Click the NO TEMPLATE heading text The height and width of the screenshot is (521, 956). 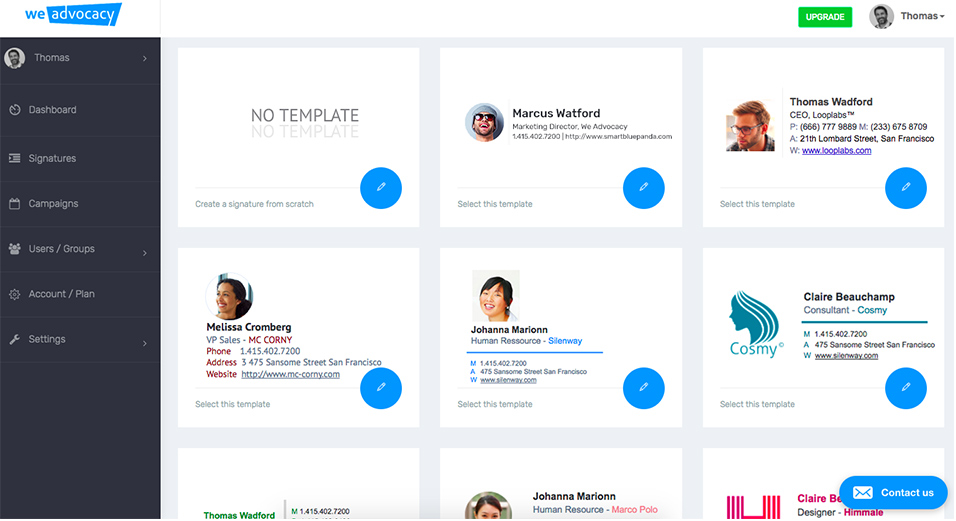point(305,115)
